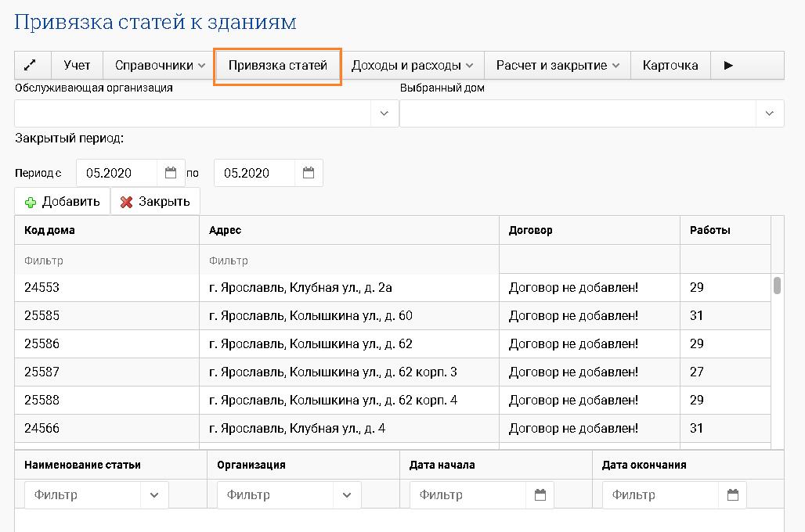Image resolution: width=805 pixels, height=532 pixels.
Task: Open the Справочники menu
Action: pyautogui.click(x=160, y=66)
